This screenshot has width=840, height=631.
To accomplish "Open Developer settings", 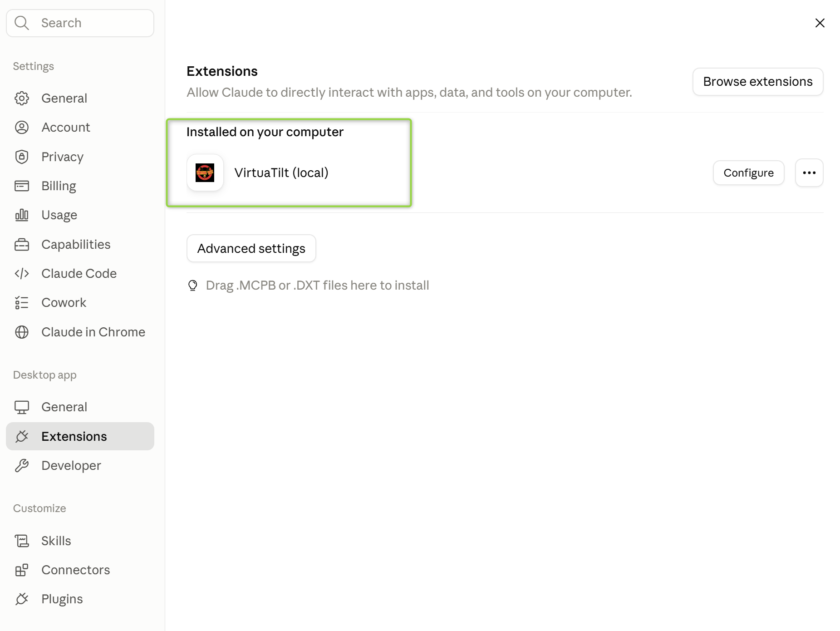I will pyautogui.click(x=80, y=465).
